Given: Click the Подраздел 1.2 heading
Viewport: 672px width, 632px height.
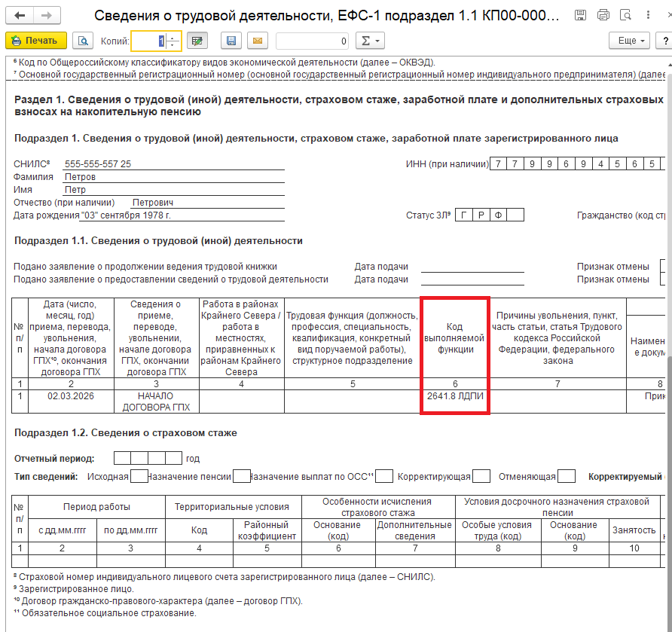Looking at the screenshot, I should 126,433.
